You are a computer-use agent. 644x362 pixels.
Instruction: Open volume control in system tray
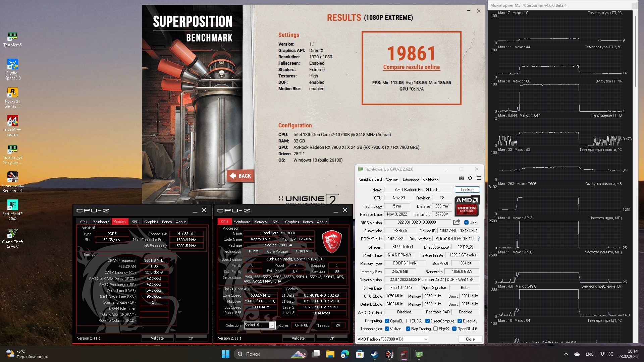(610, 354)
